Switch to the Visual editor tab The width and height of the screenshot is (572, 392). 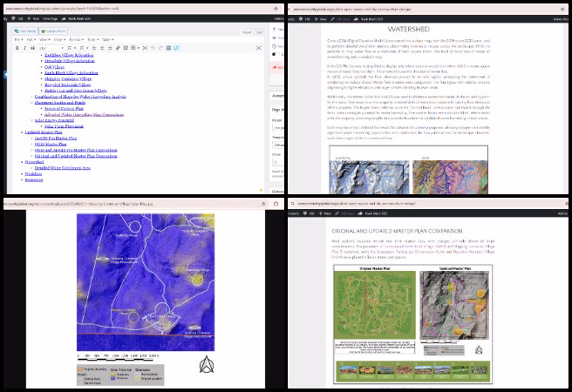coord(247,32)
